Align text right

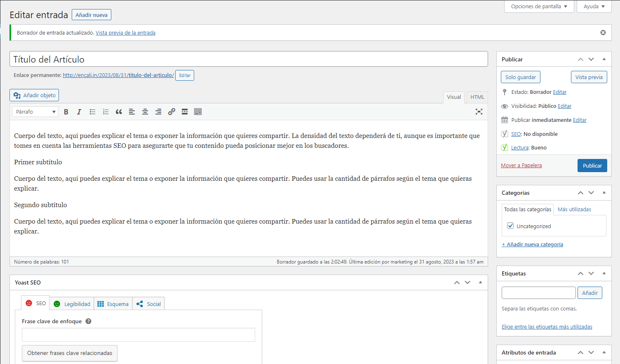click(x=158, y=112)
